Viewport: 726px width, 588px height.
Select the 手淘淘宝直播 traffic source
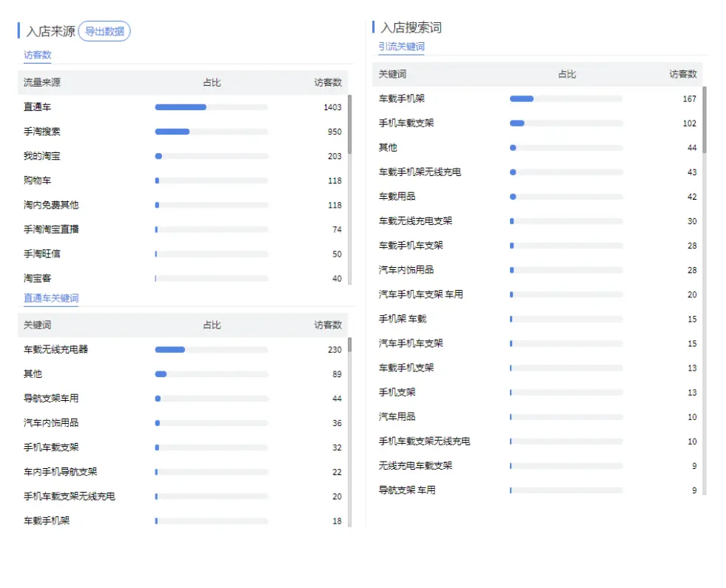point(51,229)
